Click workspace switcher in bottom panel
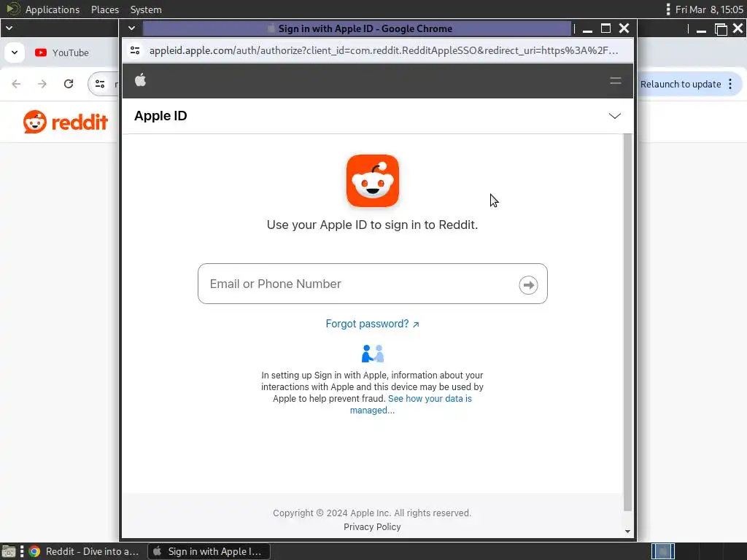747x560 pixels. pyautogui.click(x=662, y=551)
